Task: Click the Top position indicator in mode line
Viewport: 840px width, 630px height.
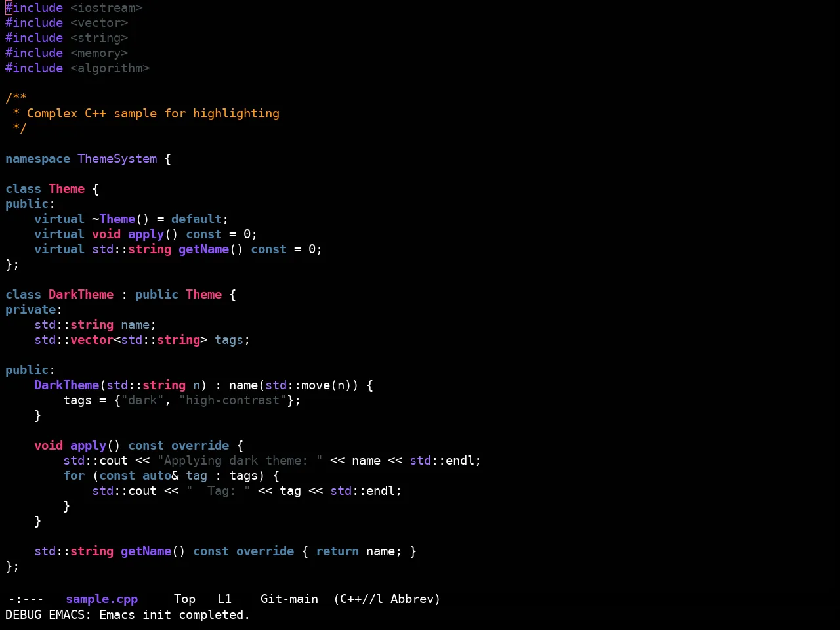Action: [x=184, y=599]
